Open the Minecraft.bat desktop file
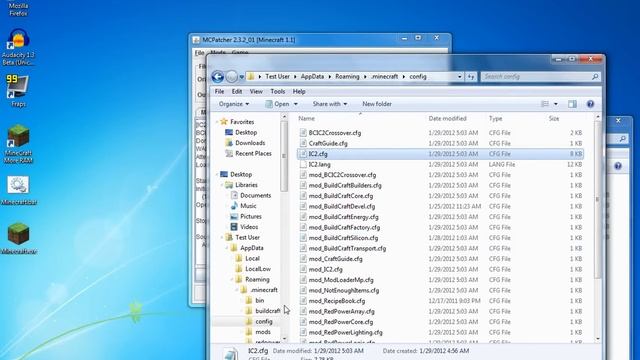 pyautogui.click(x=18, y=191)
